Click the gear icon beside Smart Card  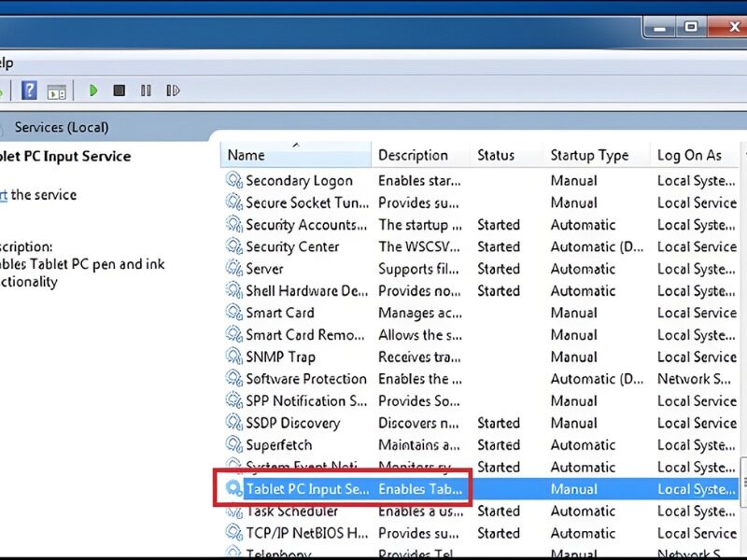click(233, 313)
